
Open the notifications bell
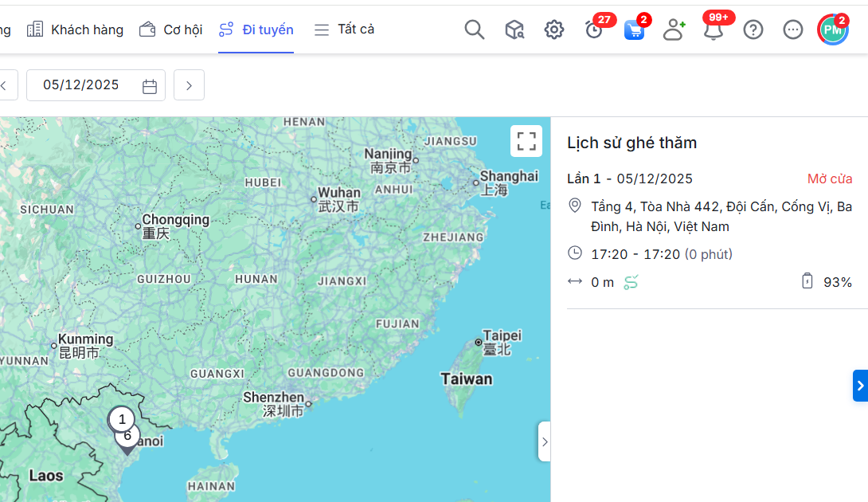coord(714,30)
